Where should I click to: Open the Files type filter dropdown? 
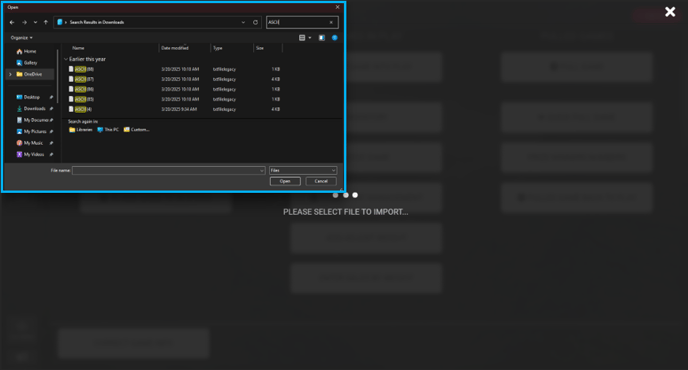pos(303,170)
